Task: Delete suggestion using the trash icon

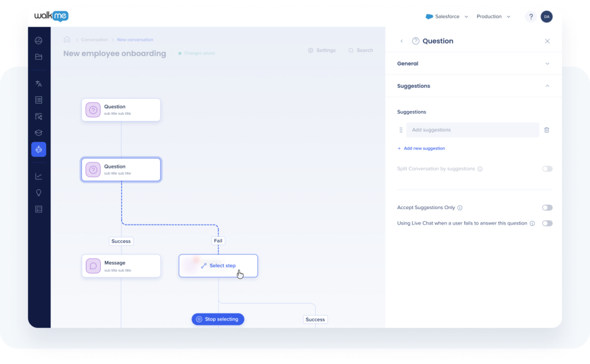Action: (546, 130)
